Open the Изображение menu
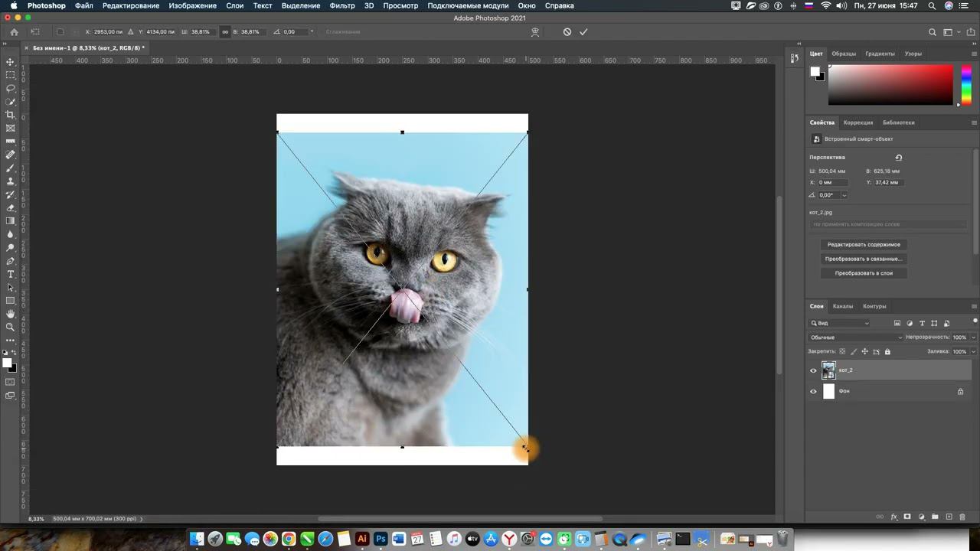This screenshot has width=980, height=551. pyautogui.click(x=192, y=5)
